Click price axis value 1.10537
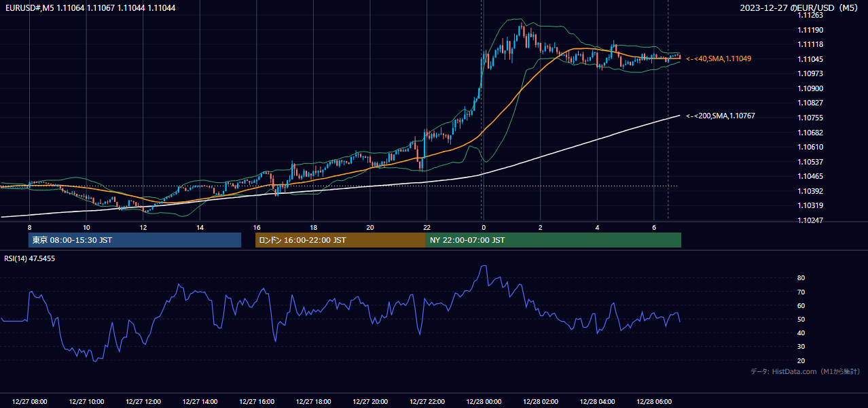 [x=810, y=162]
